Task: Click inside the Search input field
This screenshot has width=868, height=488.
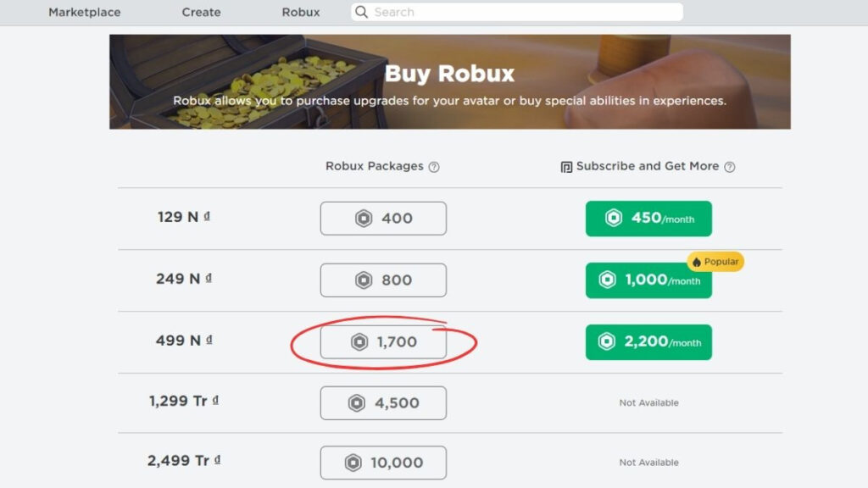Action: (x=509, y=12)
